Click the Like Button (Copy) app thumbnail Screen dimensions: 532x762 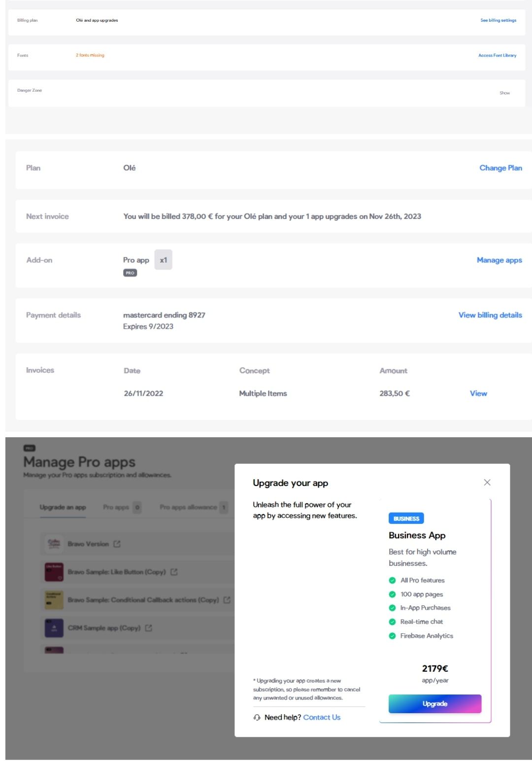(x=54, y=572)
